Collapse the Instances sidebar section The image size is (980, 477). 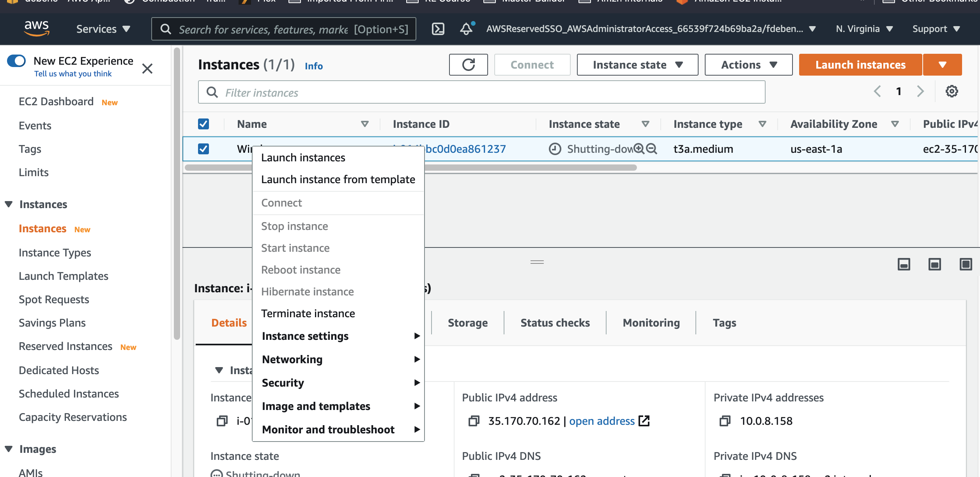click(x=9, y=204)
